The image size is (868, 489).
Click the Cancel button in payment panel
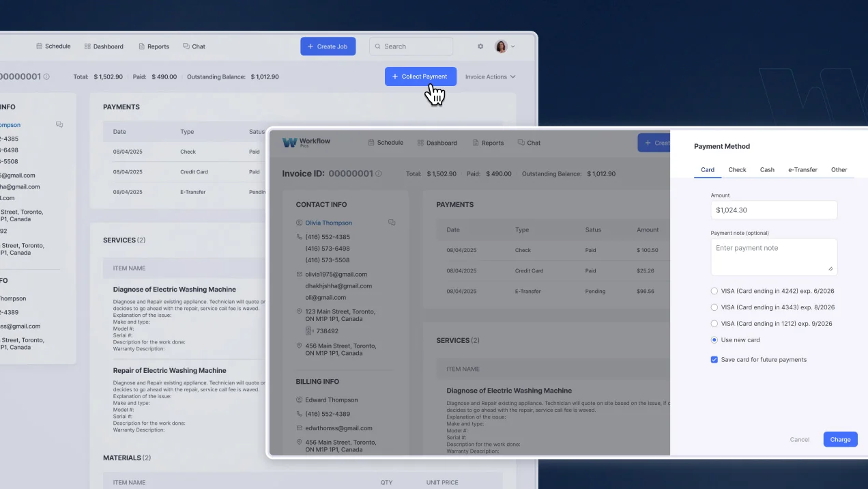point(799,440)
